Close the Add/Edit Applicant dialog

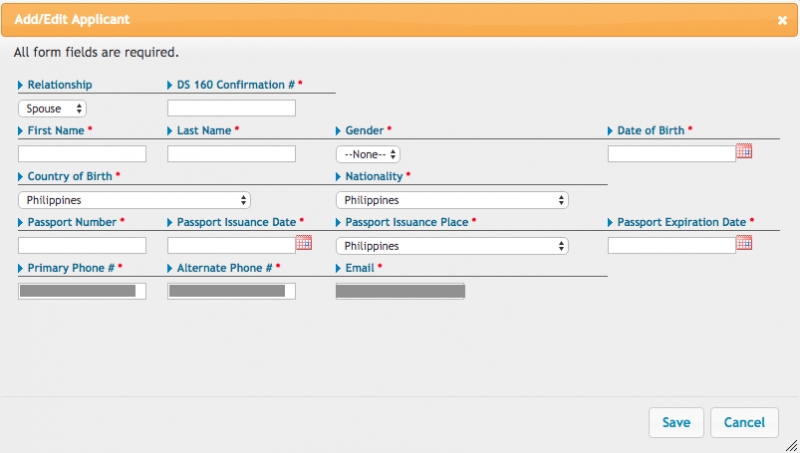pyautogui.click(x=782, y=20)
